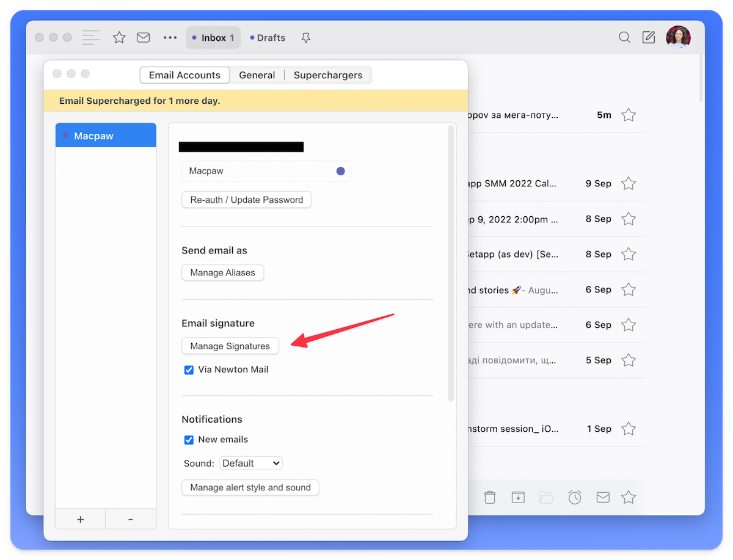733x560 pixels.
Task: Star the 6 Sep update email
Action: [629, 325]
